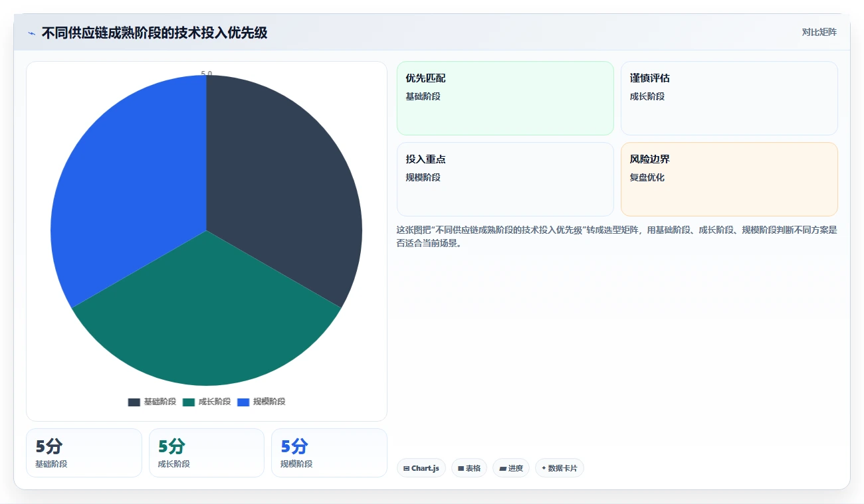This screenshot has width=864, height=504.
Task: Click the lightning icon beside the title
Action: pyautogui.click(x=31, y=33)
